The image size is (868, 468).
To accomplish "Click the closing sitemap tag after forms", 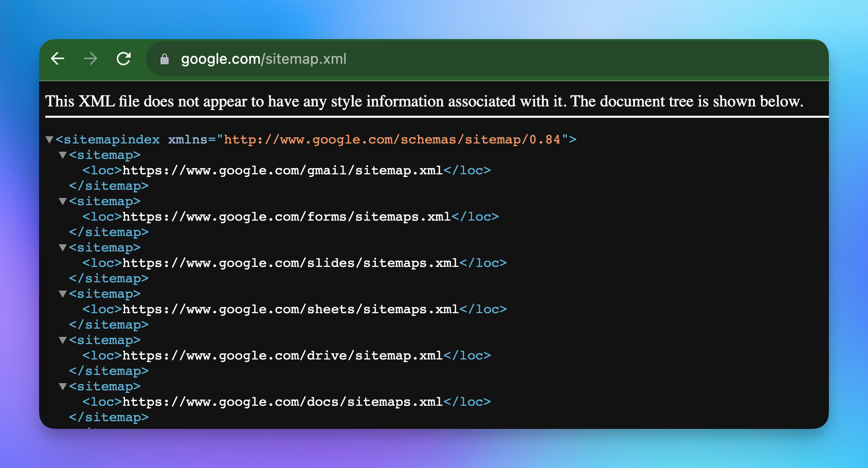I will [109, 232].
